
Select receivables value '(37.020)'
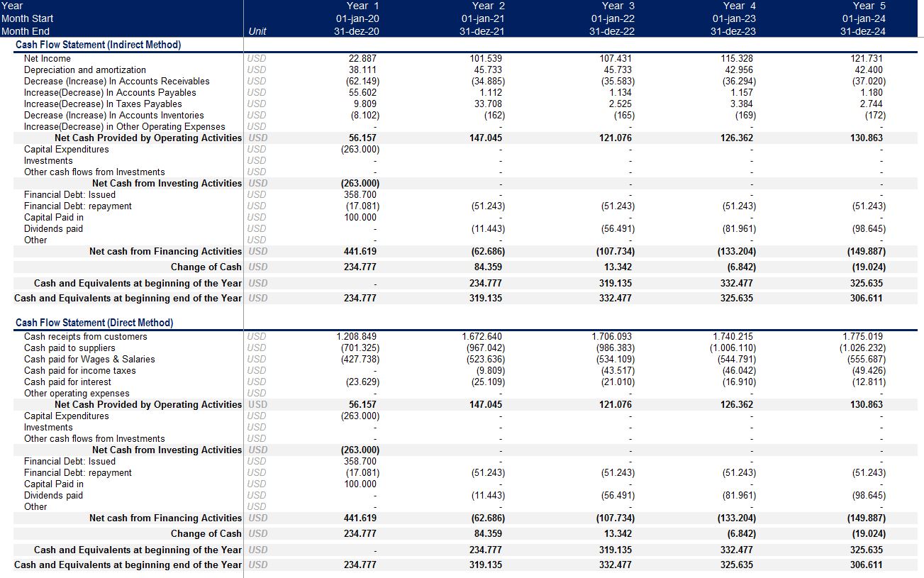click(869, 81)
